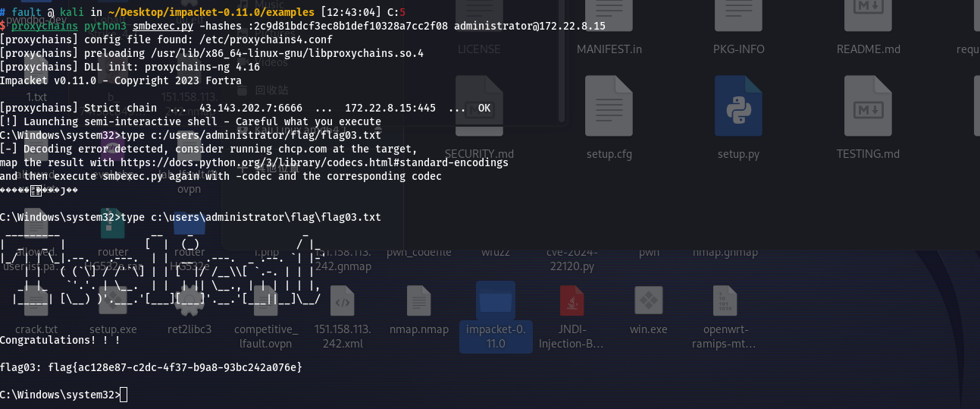This screenshot has width=980, height=409.
Task: Click the nmap.gnmap desktop label
Action: (x=725, y=252)
